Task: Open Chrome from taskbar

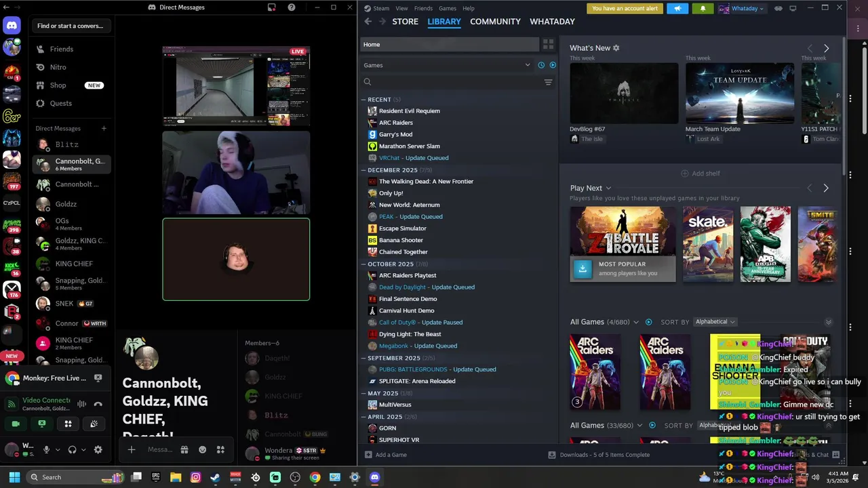Action: (x=315, y=477)
